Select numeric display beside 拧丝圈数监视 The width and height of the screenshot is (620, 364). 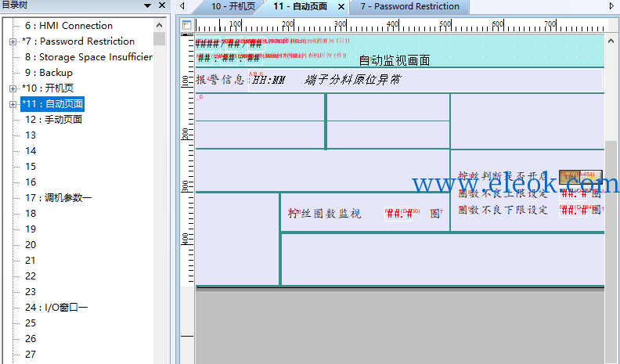[398, 214]
